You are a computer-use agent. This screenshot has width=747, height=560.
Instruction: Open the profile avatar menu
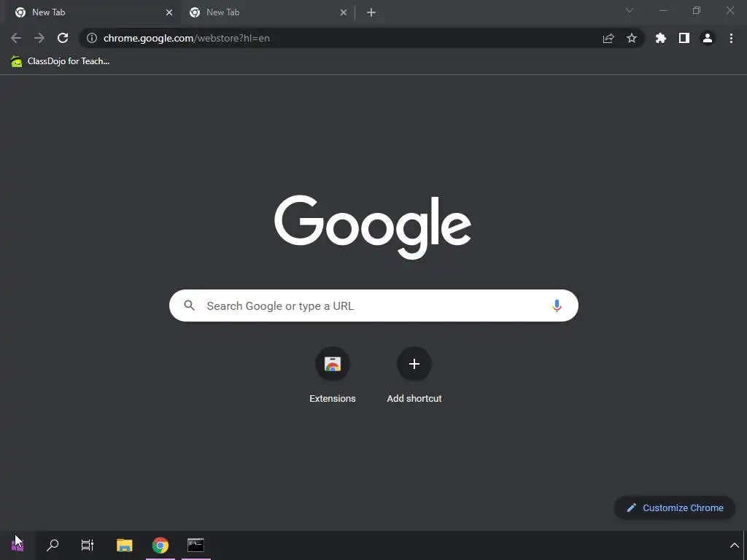click(708, 38)
